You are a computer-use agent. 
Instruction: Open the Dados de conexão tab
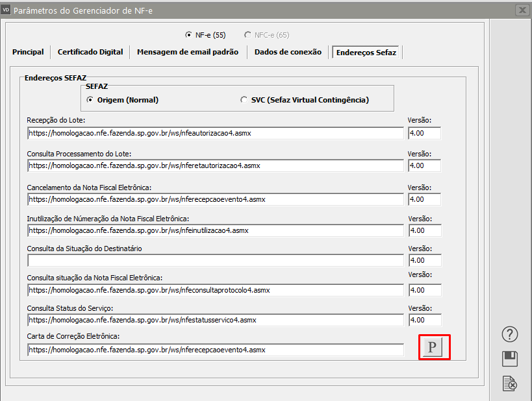point(288,52)
